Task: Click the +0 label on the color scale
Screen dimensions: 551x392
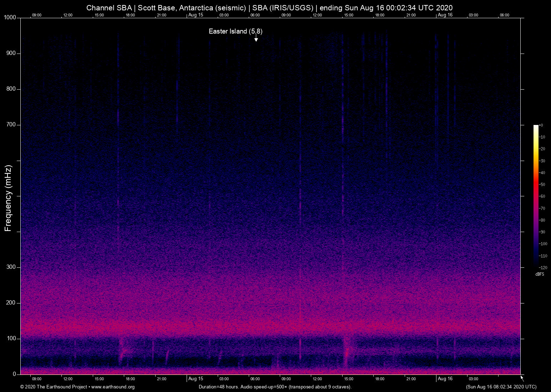Action: point(541,125)
